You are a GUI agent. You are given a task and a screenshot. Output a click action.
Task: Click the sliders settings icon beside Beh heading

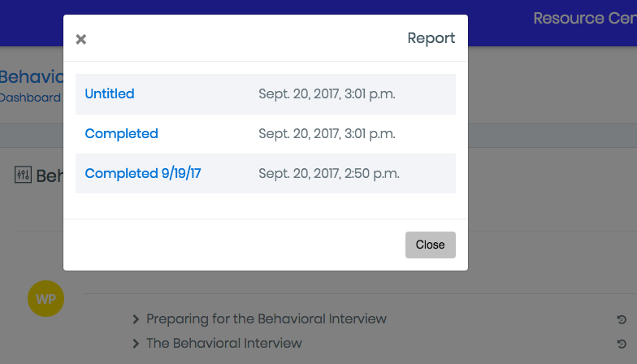click(23, 175)
